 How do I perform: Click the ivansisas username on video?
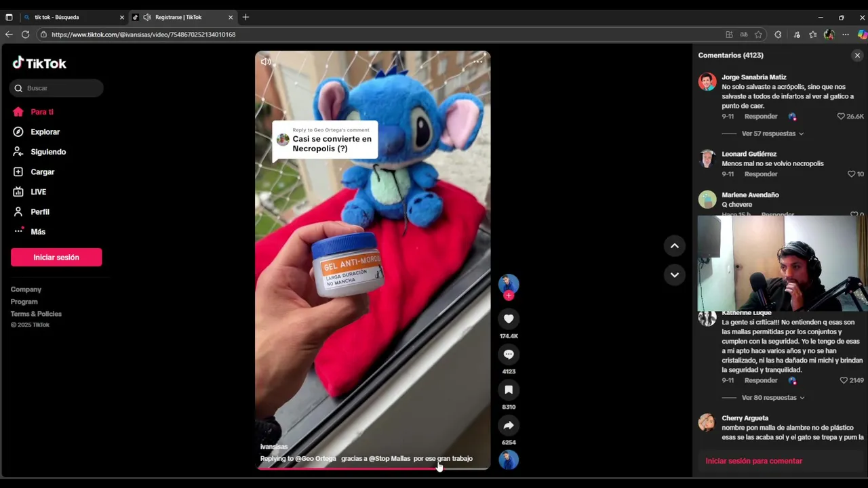tap(274, 447)
